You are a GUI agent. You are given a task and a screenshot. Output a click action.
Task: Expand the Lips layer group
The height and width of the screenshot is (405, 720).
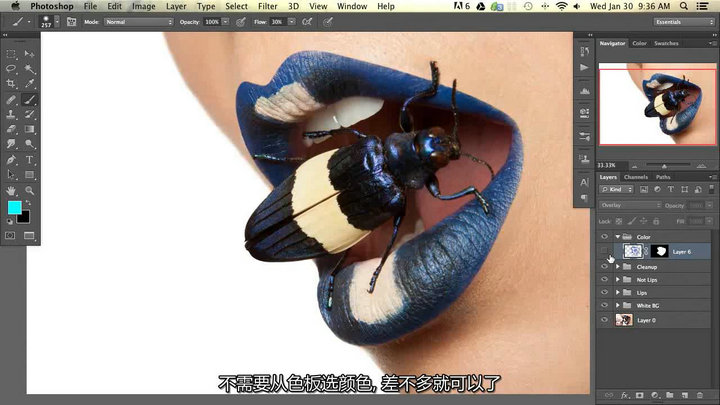coord(617,291)
